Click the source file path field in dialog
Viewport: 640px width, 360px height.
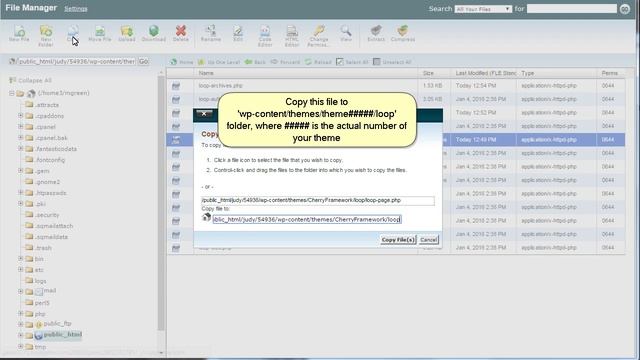point(318,200)
